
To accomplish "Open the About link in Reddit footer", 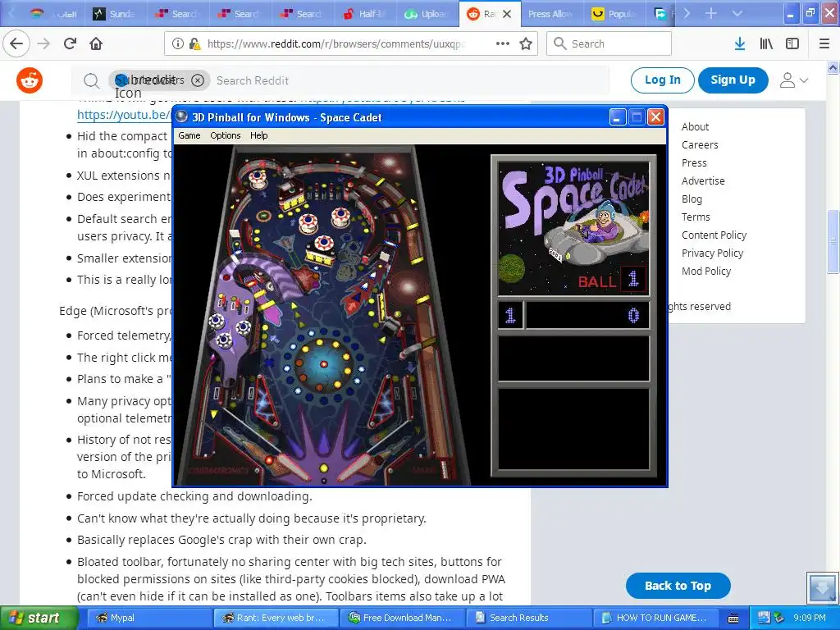I will click(x=695, y=127).
